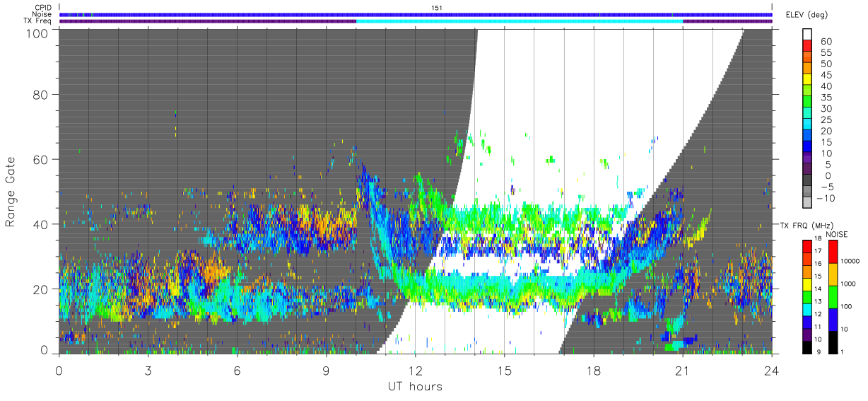The image size is (868, 401).
Task: Click the purple TX Freq segment near hour 22
Action: tap(727, 21)
